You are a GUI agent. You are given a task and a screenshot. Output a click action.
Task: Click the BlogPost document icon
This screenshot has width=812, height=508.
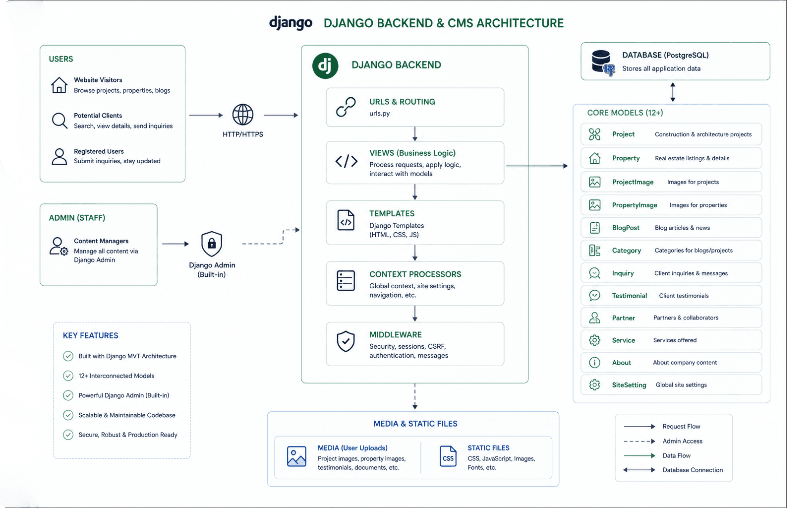(595, 228)
